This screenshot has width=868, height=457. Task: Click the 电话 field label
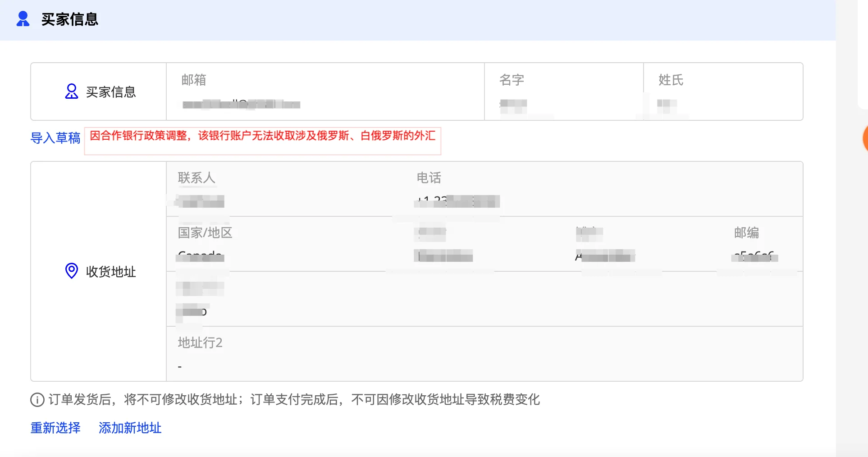tap(429, 178)
